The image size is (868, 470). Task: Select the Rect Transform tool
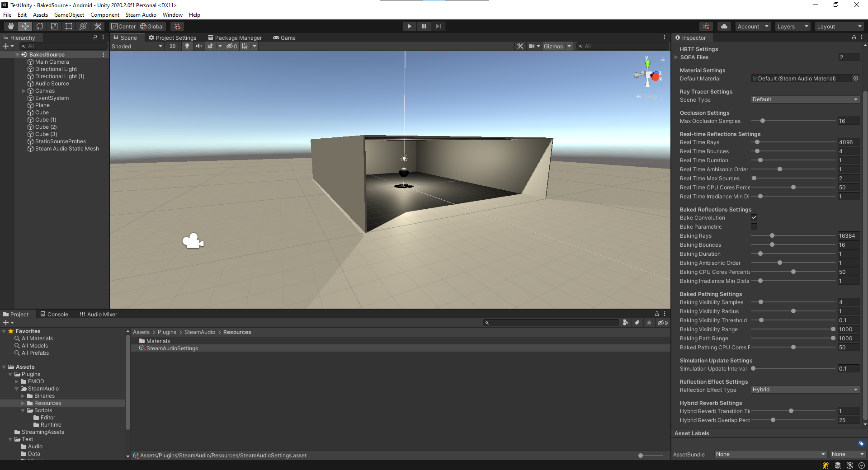pos(69,26)
